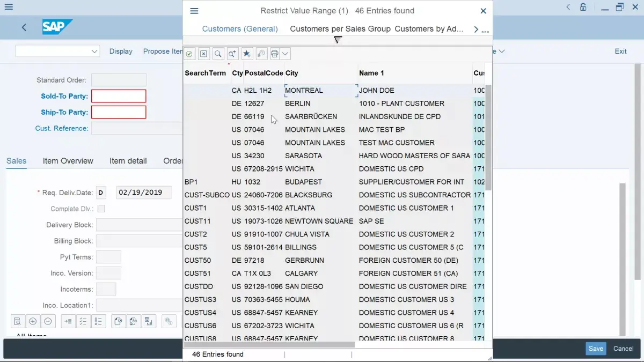Image resolution: width=644 pixels, height=362 pixels.
Task: Click the SAP logo
Action: [57, 27]
